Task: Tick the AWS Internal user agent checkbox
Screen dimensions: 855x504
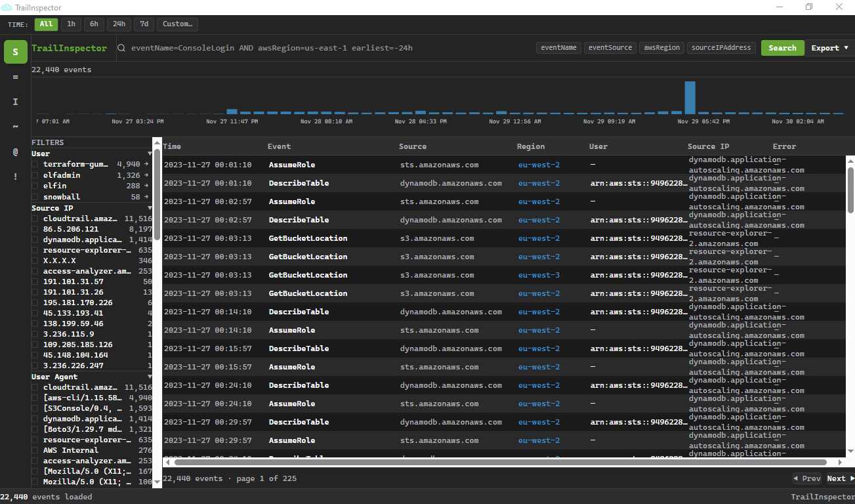Action: click(35, 450)
